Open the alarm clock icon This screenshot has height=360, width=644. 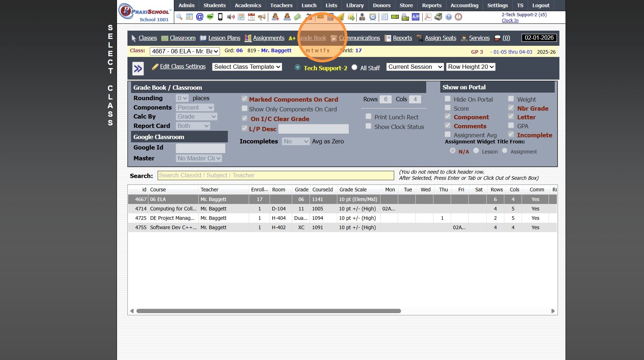(x=373, y=17)
